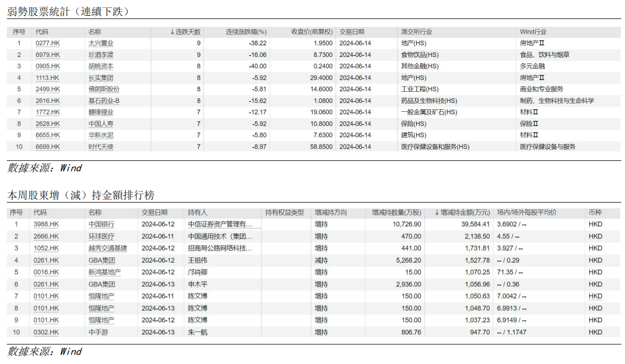Select the 持有人 column header
625x364 pixels.
pos(197,213)
